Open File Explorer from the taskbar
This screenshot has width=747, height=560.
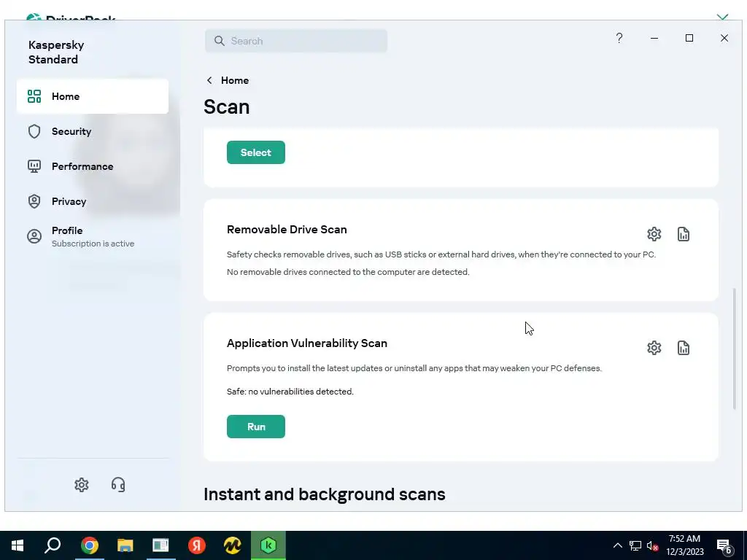[x=125, y=545]
